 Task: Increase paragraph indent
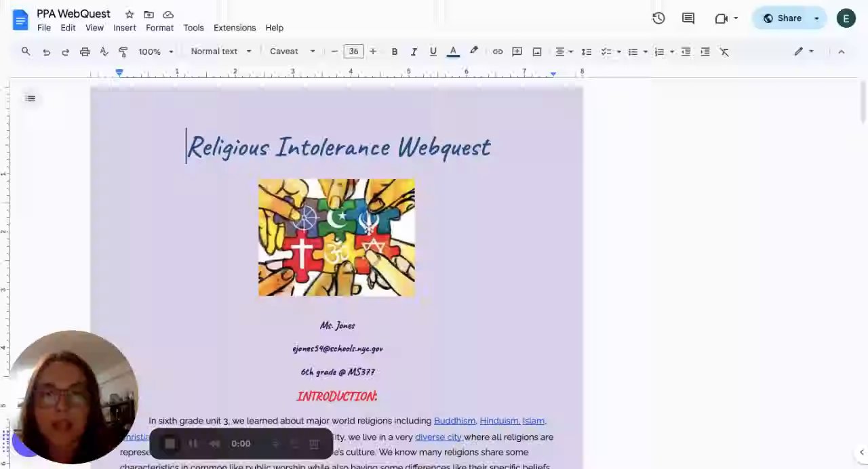705,52
